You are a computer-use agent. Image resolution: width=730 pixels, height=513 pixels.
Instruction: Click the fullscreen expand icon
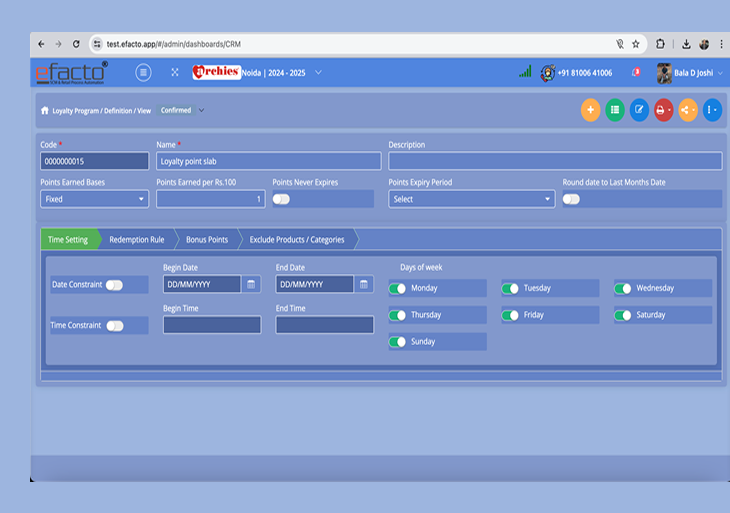175,72
